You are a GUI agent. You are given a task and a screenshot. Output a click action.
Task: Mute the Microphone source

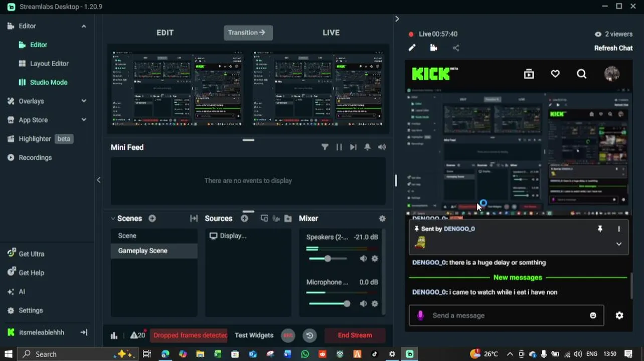pos(363,303)
